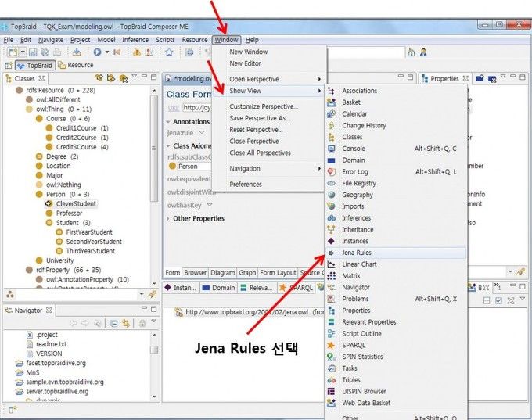Viewport: 532px width, 420px height.
Task: Click the Geography globe icon
Action: (331, 195)
